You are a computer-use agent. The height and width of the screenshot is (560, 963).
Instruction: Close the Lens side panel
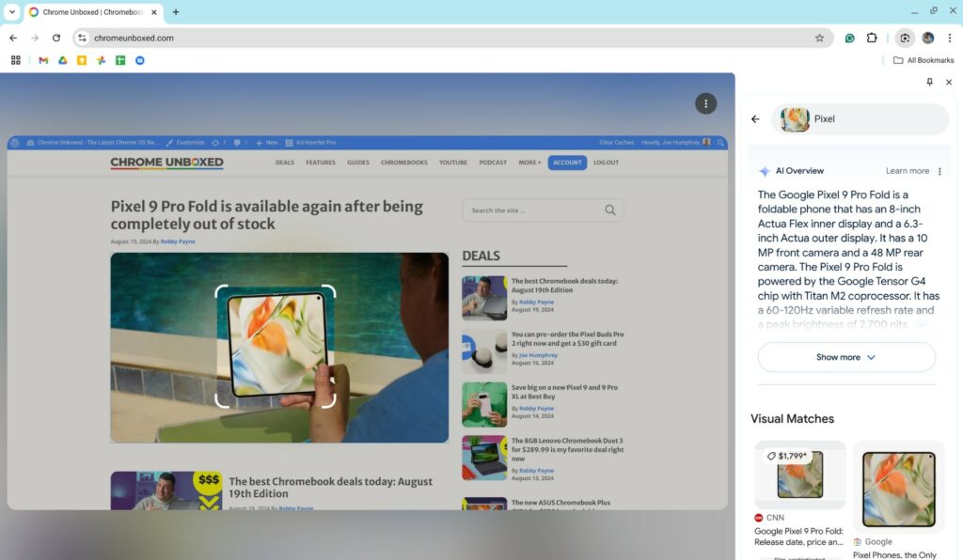(x=949, y=83)
